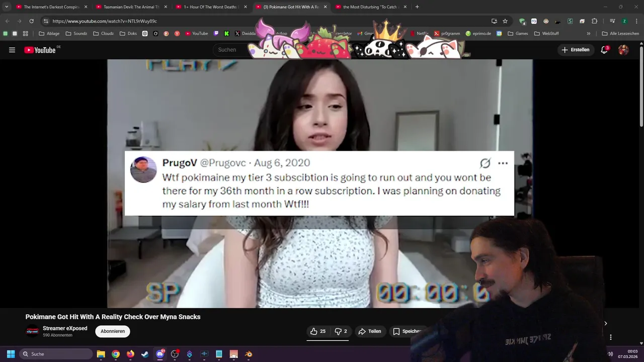This screenshot has height=362, width=644.
Task: Open a new browser tab
Action: coord(417,7)
